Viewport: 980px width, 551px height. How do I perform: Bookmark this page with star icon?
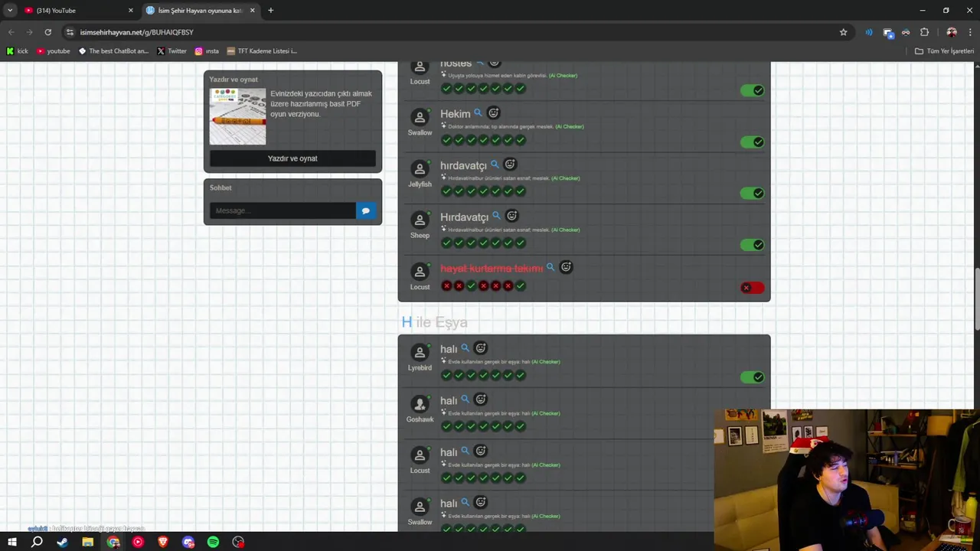(x=844, y=32)
